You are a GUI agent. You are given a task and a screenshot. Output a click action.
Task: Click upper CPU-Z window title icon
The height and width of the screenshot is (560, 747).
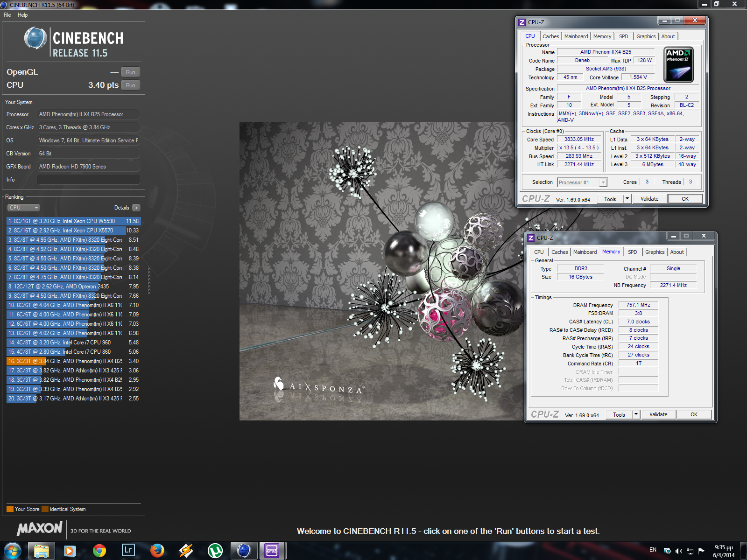(x=522, y=22)
